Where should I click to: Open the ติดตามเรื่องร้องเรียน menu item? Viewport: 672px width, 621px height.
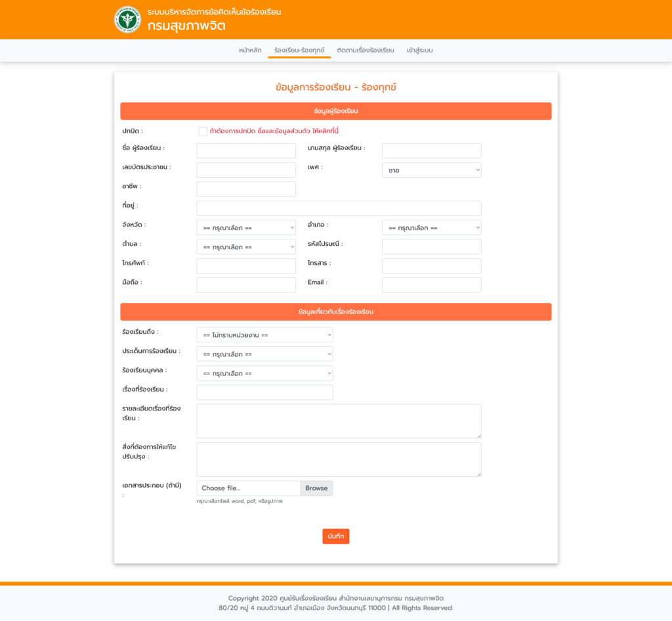[366, 50]
